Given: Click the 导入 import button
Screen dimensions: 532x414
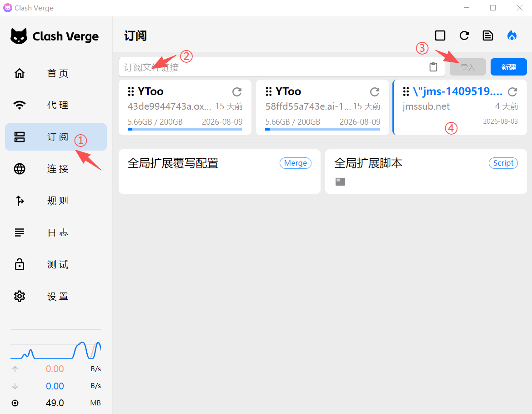Looking at the screenshot, I should [x=468, y=67].
